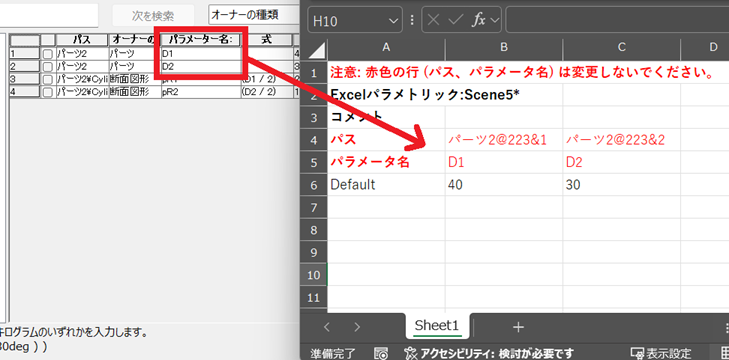The image size is (729, 360).
Task: Add a new sheet with the plus icon
Action: pyautogui.click(x=518, y=327)
